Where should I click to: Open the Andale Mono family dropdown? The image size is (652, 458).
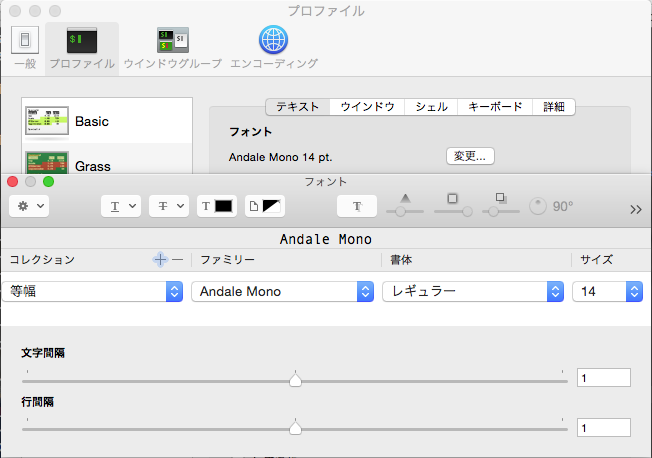pos(281,292)
